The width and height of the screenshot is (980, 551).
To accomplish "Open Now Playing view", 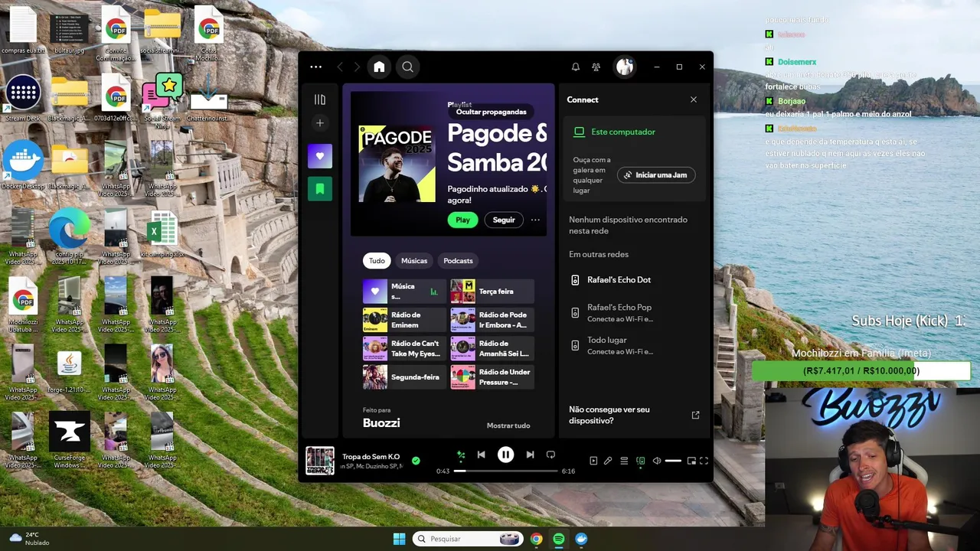I will point(593,461).
